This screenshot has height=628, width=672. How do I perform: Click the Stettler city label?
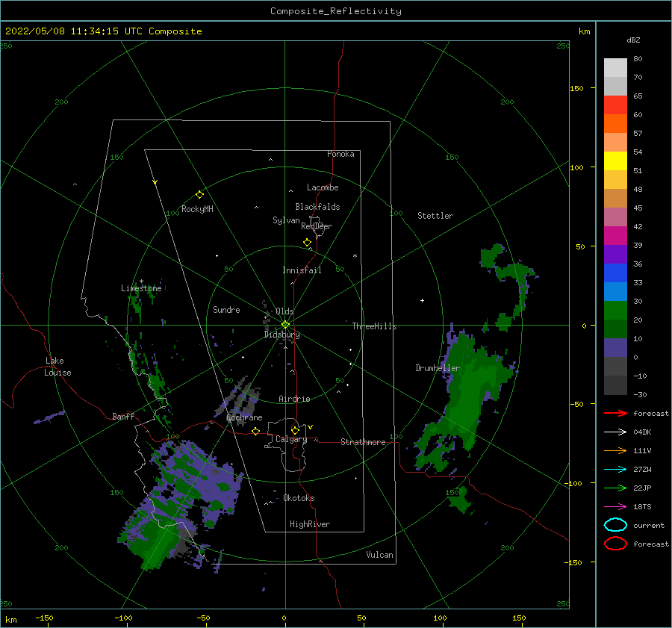[x=435, y=216]
